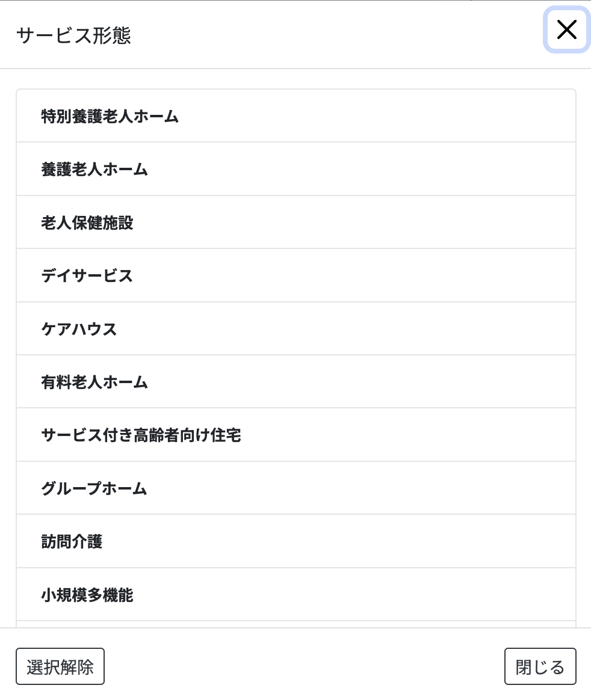Image resolution: width=591 pixels, height=700 pixels.
Task: Pick デイサービス in the list
Action: [87, 275]
